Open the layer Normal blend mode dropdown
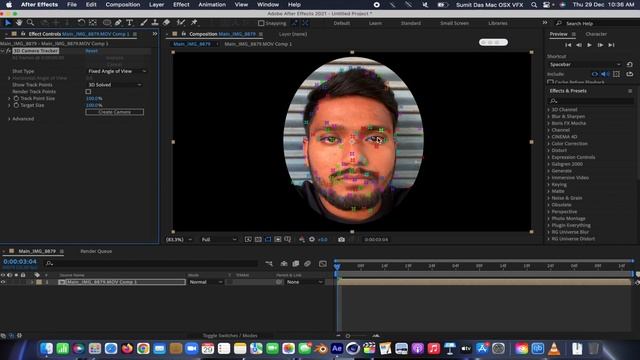 206,282
